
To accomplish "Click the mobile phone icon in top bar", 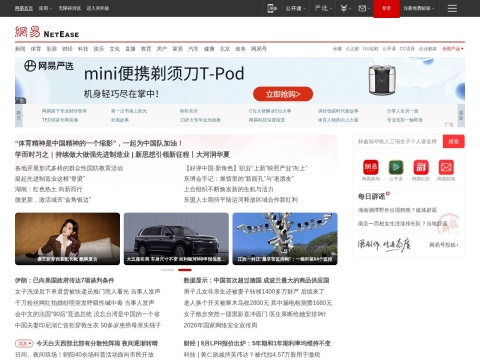I will coord(272,8).
